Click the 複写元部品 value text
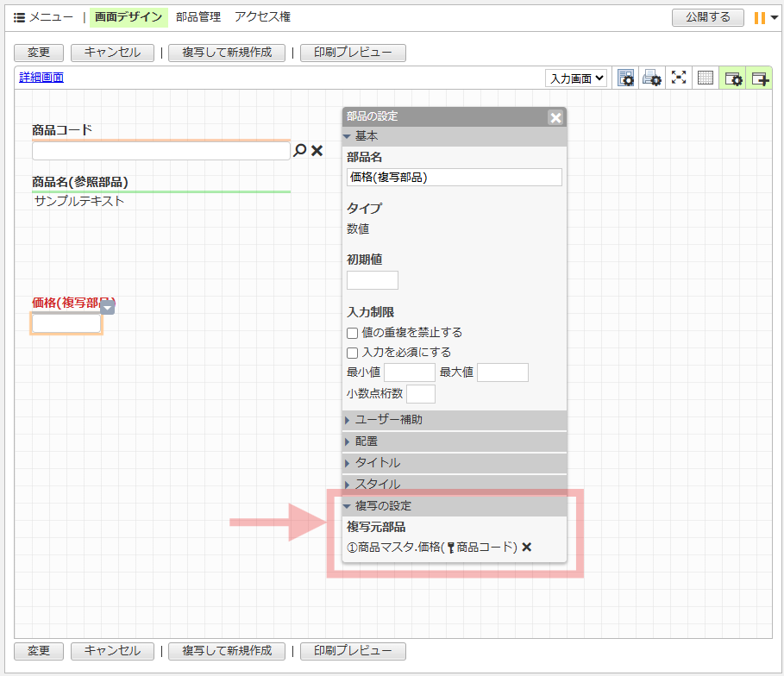The height and width of the screenshot is (676, 784). (x=432, y=547)
